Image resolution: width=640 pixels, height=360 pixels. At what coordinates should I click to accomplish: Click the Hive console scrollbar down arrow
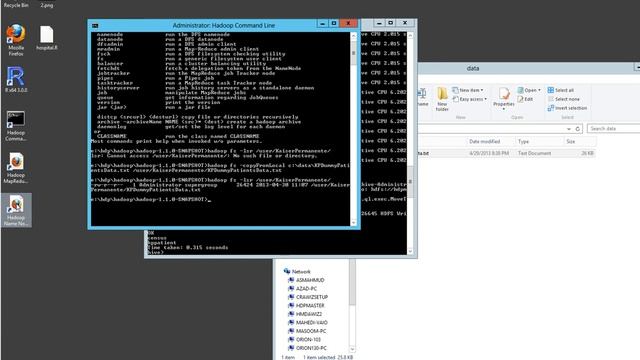point(410,251)
